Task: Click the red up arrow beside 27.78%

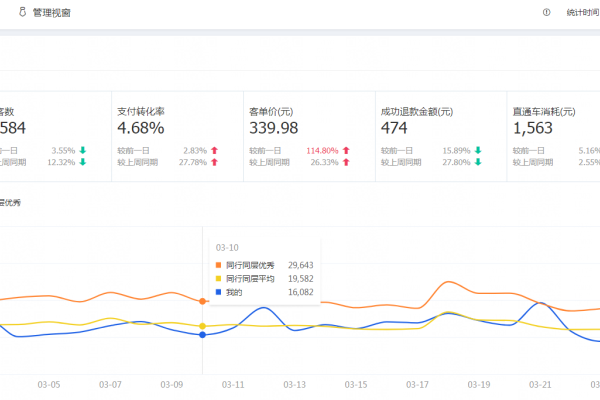Action: pos(214,162)
